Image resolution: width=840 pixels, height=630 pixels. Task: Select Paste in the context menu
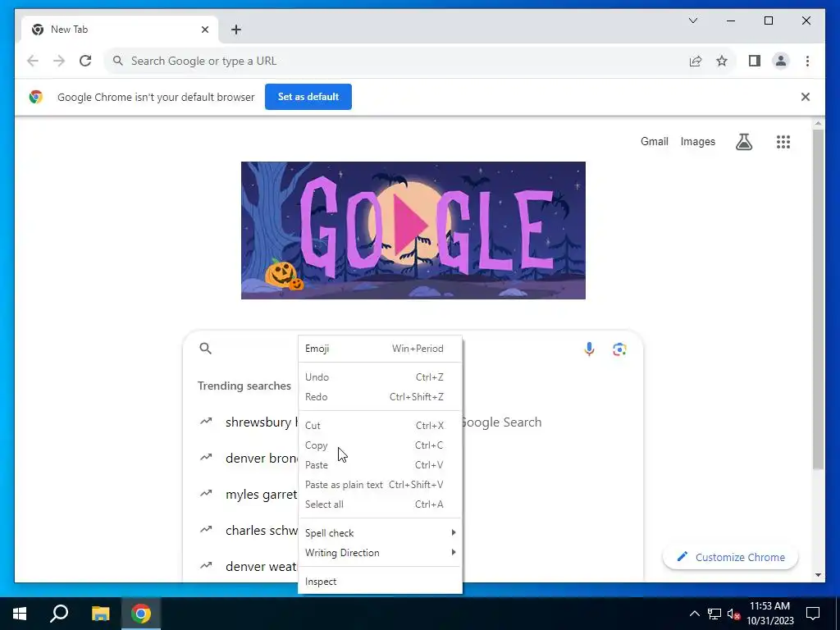[x=380, y=465]
